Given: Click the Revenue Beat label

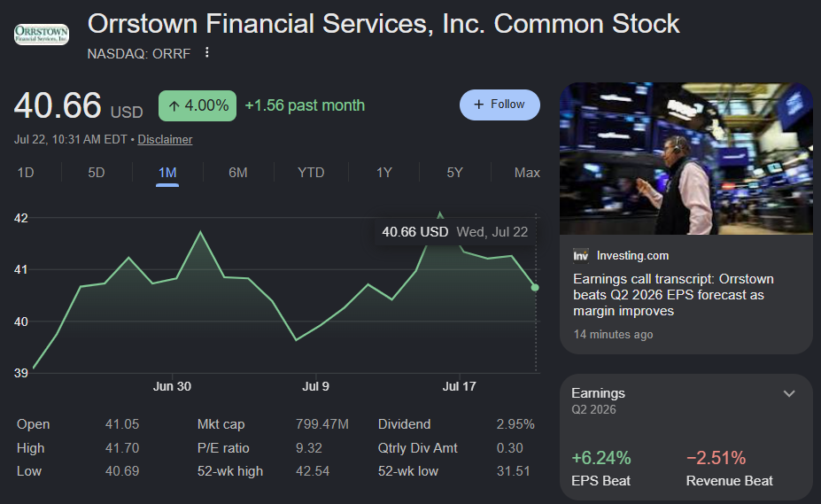Looking at the screenshot, I should [730, 480].
